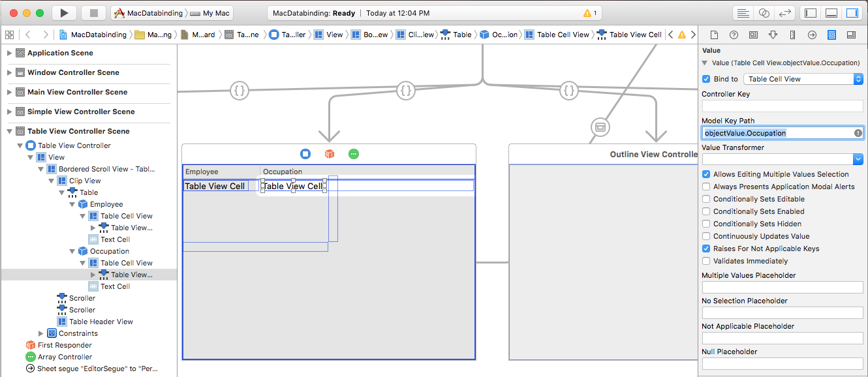Select Array Controller in outline
Screen dimensions: 868x377
pyautogui.click(x=59, y=357)
